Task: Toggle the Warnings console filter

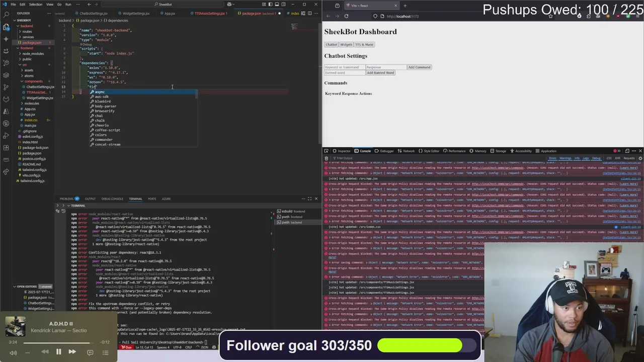Action: [566, 158]
